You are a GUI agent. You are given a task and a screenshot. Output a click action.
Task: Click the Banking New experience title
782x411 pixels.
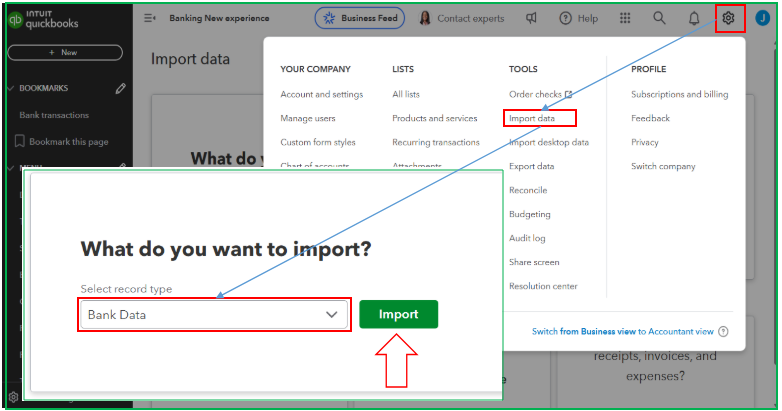coord(219,18)
